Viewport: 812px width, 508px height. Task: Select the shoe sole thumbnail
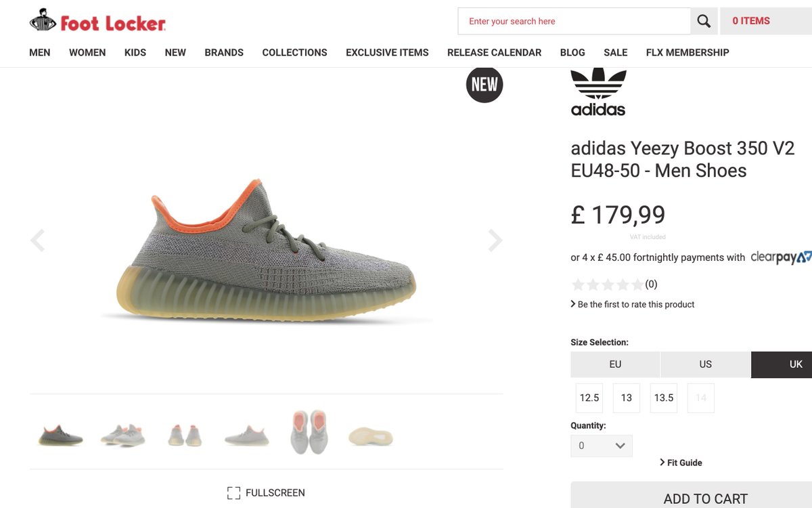[x=371, y=436]
